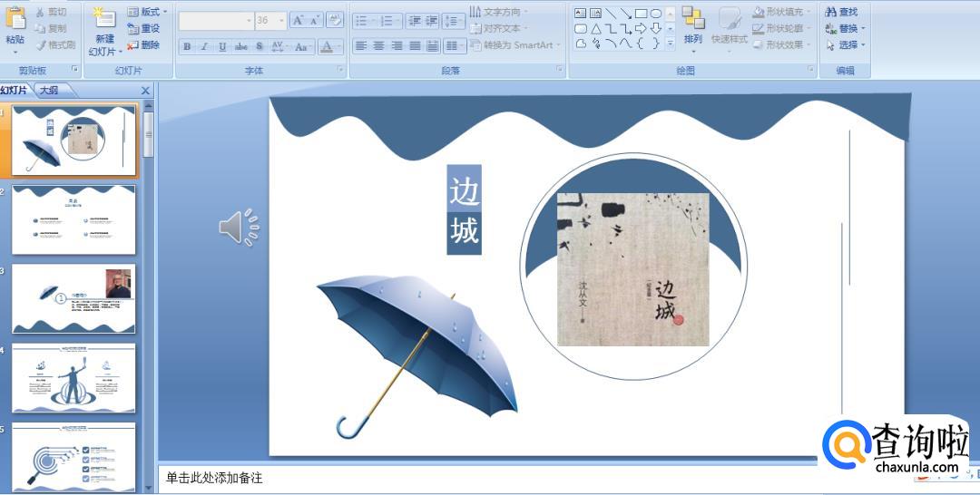Open the Clipboard pane launcher
980x495 pixels.
pyautogui.click(x=75, y=69)
